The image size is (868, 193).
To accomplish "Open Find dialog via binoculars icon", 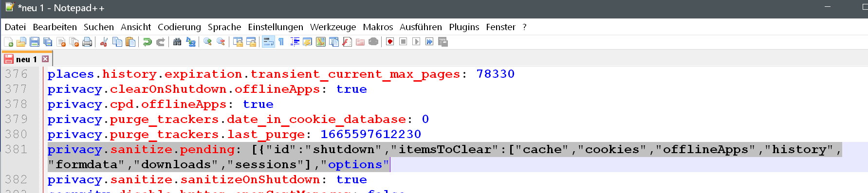I will 177,42.
